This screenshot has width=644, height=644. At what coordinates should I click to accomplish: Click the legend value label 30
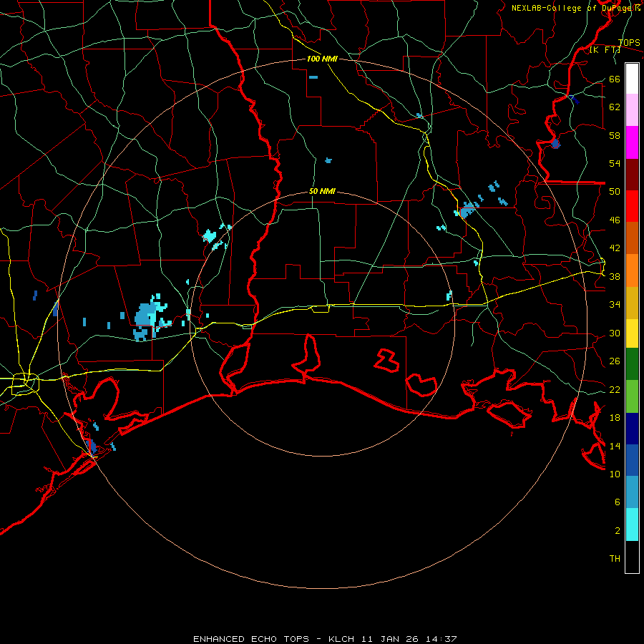(615, 333)
